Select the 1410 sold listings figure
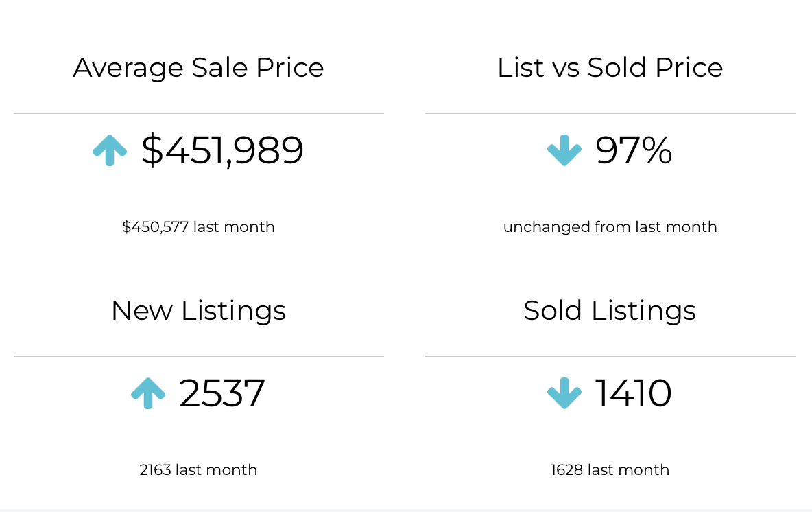Viewport: 812px width, 512px height. pyautogui.click(x=633, y=393)
